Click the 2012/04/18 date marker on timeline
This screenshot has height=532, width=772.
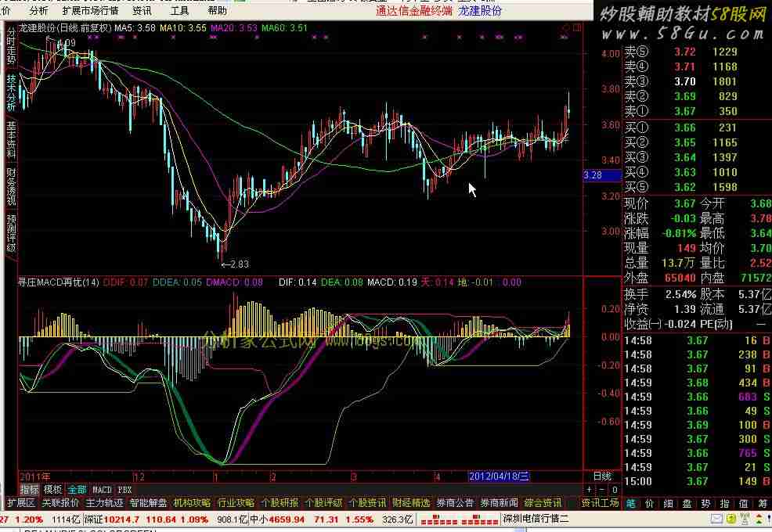(499, 476)
